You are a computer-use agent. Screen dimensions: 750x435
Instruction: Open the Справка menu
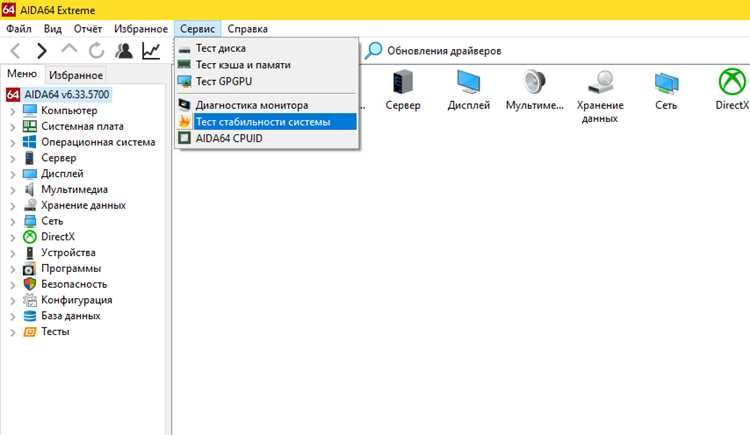click(247, 29)
